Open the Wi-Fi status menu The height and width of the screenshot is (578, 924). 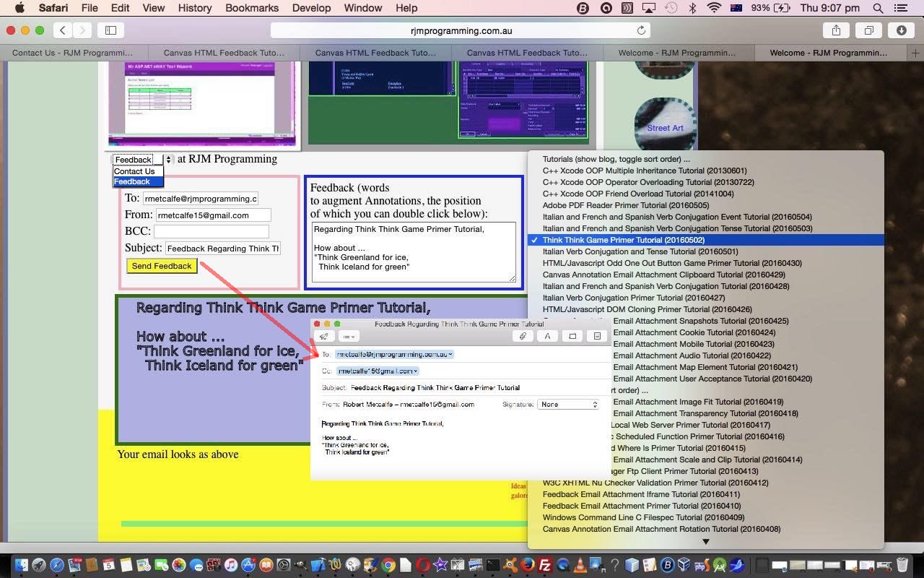[714, 8]
